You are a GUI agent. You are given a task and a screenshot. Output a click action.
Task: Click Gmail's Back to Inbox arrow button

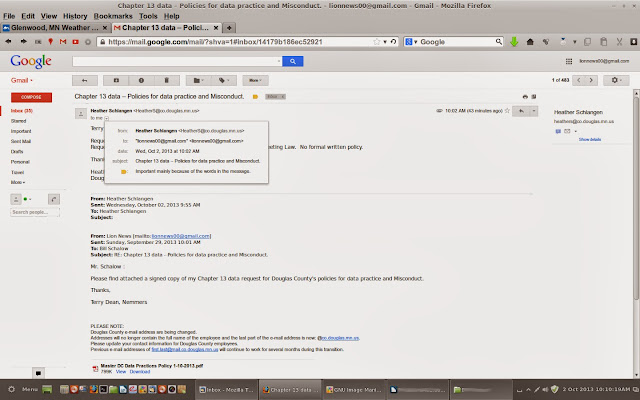85,80
